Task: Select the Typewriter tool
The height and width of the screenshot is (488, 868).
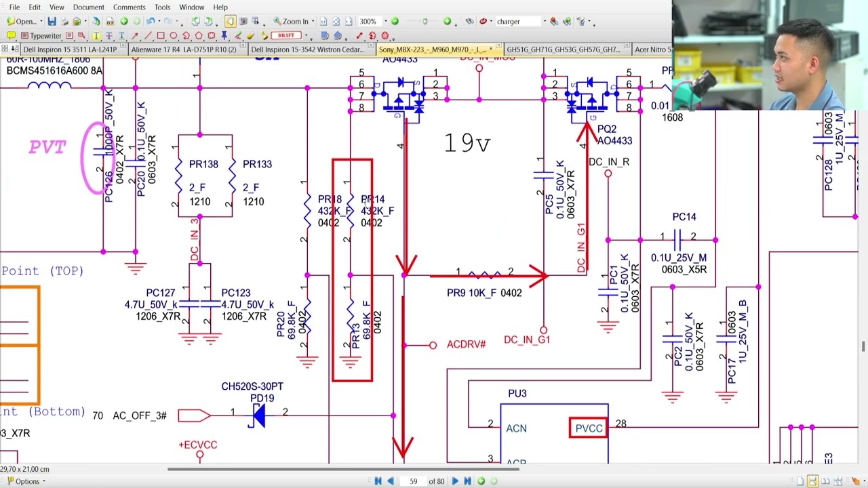Action: point(41,36)
